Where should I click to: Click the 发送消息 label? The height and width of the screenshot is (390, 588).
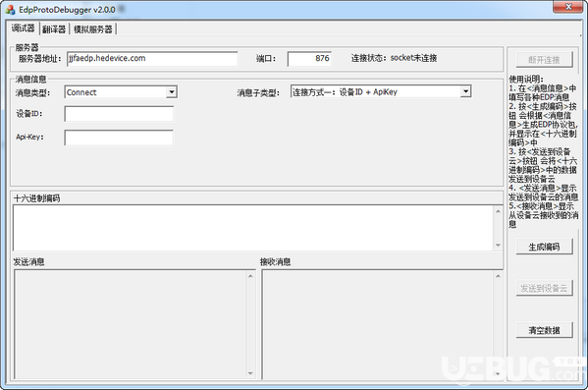pyautogui.click(x=28, y=262)
